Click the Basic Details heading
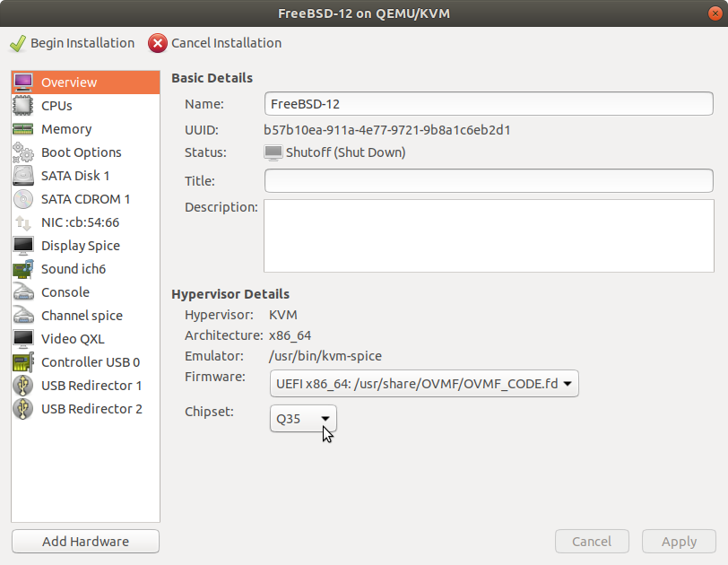This screenshot has width=728, height=565. (212, 78)
